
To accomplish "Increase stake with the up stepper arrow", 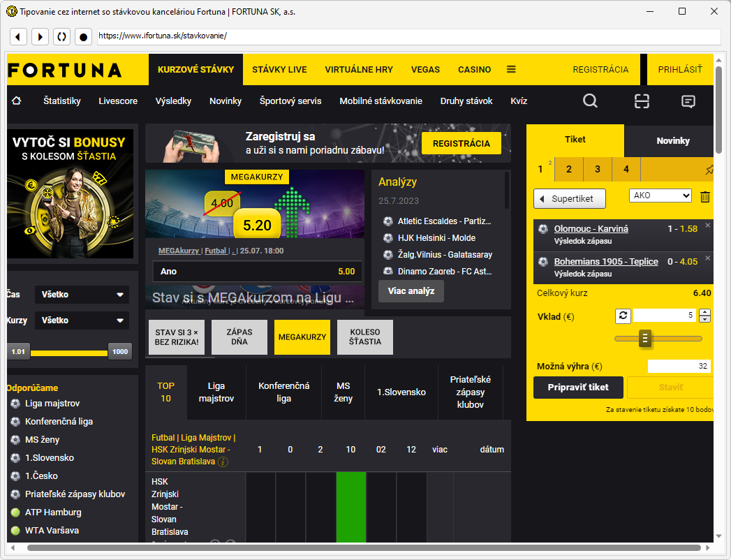I will point(705,312).
